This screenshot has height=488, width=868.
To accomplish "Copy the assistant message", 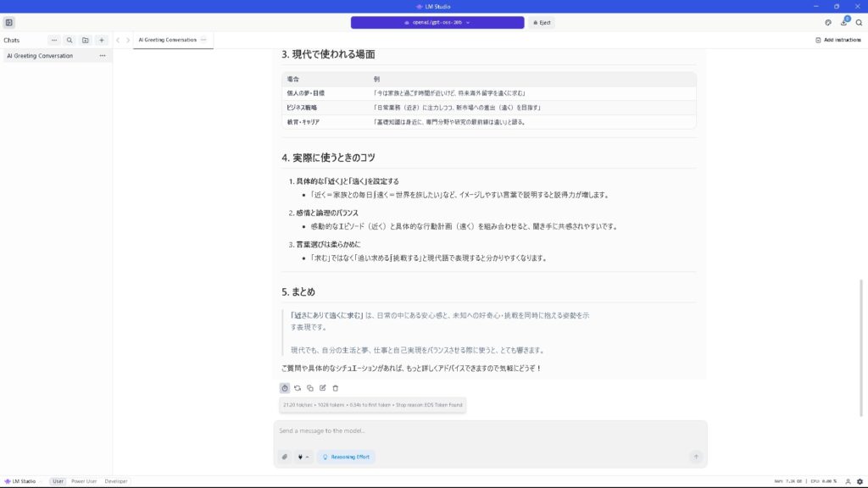I will 310,388.
